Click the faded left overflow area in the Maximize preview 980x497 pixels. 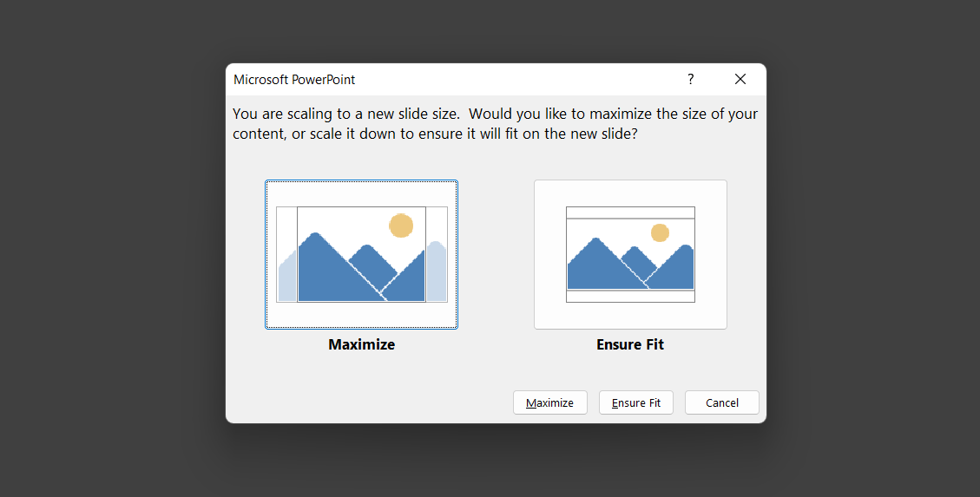coord(286,279)
